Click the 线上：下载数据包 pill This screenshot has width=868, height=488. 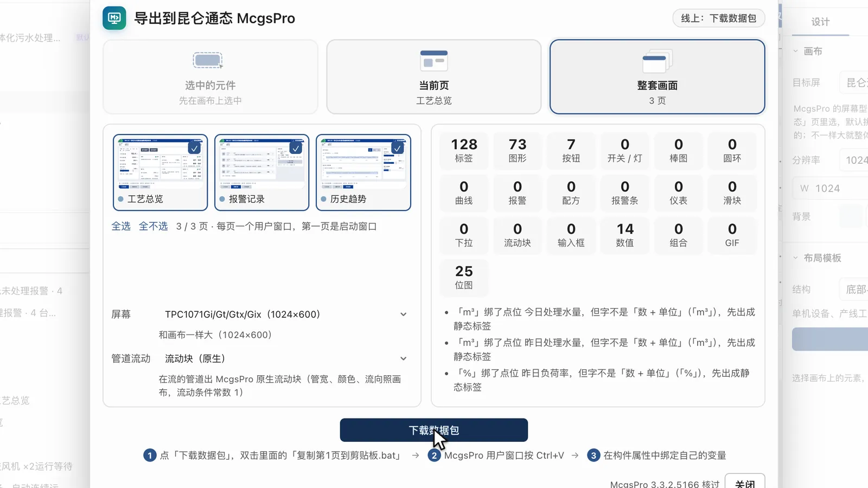coord(719,18)
